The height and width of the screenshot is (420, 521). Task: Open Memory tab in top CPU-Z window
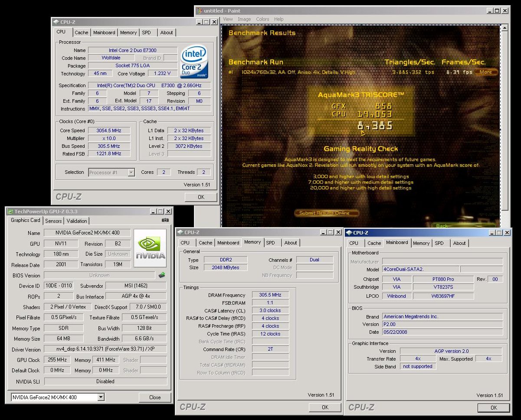pos(128,33)
